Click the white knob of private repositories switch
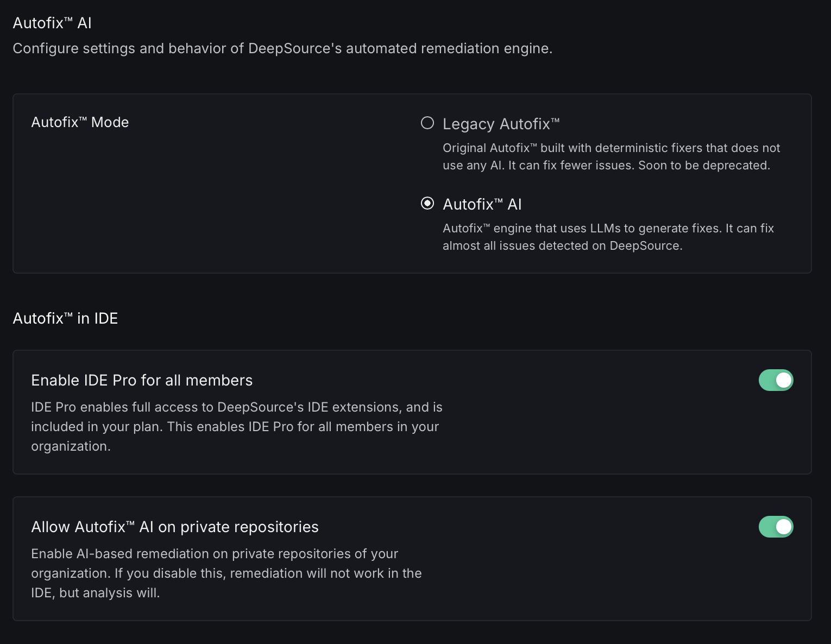 click(x=784, y=527)
